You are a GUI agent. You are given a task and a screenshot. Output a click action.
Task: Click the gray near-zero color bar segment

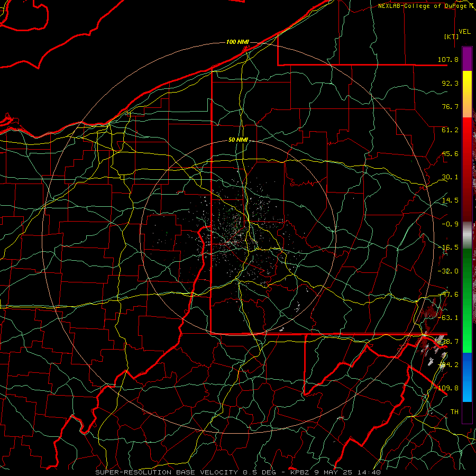pos(467,235)
